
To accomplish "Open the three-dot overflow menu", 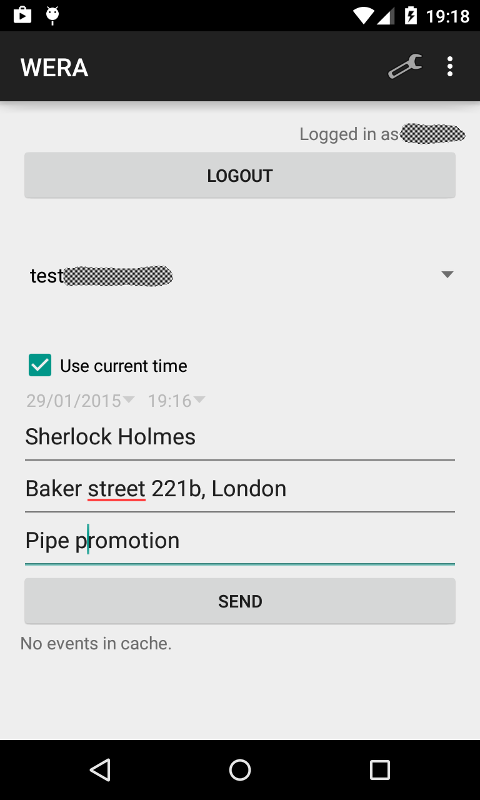I will (x=449, y=67).
